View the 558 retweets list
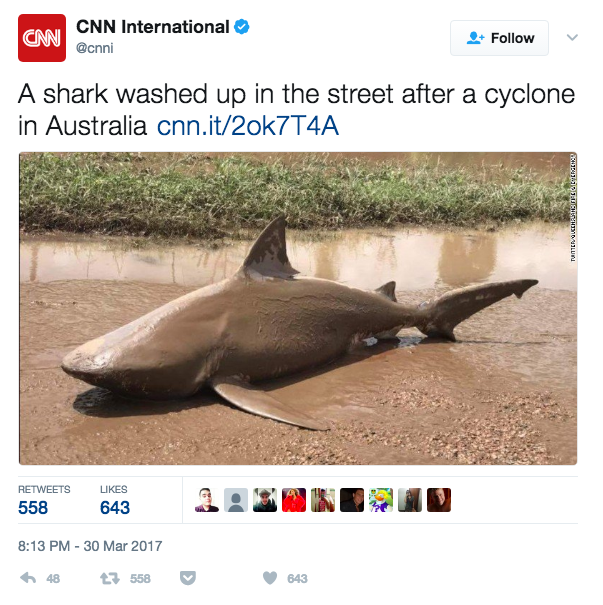 pos(44,500)
